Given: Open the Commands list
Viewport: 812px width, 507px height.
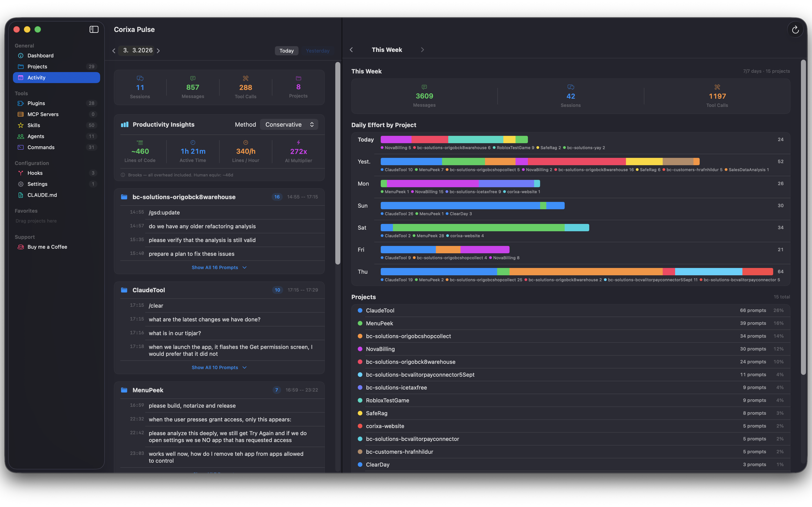Looking at the screenshot, I should pos(41,147).
